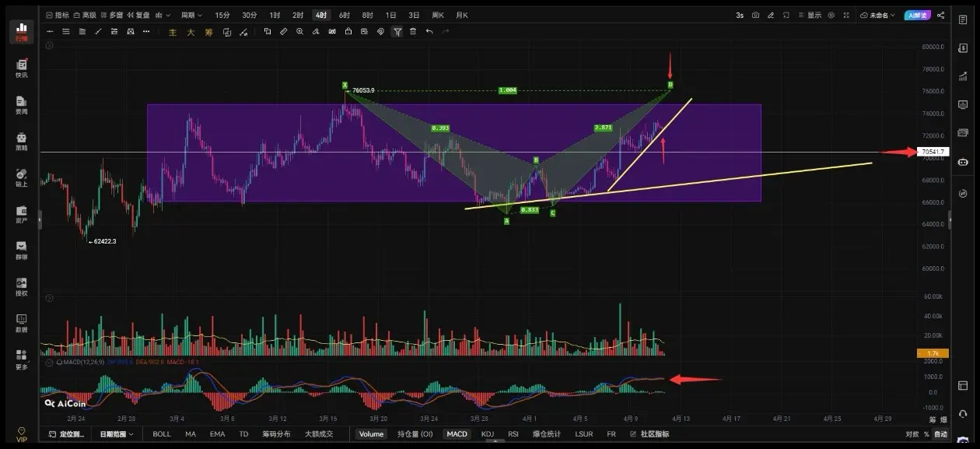The width and height of the screenshot is (980, 449).
Task: Open the 资产 assets sidebar icon
Action: 21,214
